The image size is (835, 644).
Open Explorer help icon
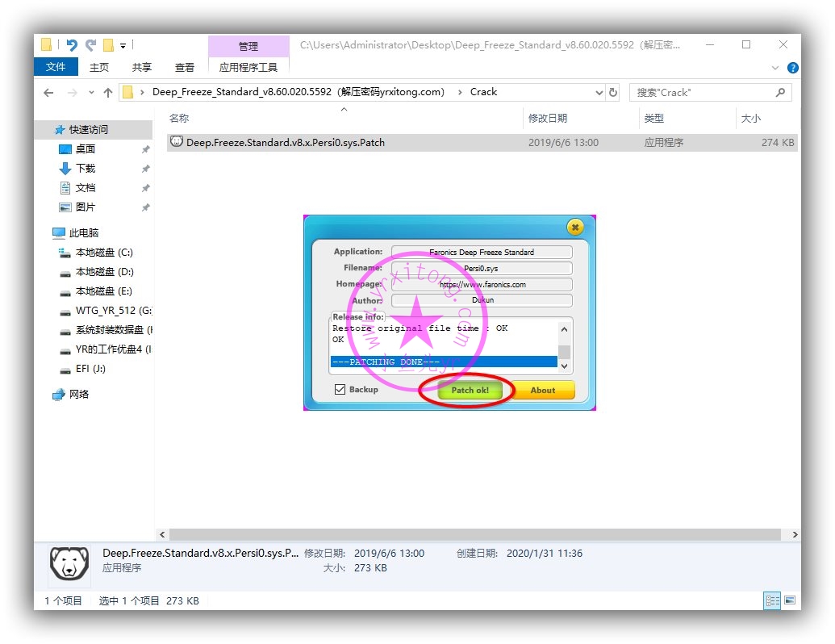click(x=792, y=68)
